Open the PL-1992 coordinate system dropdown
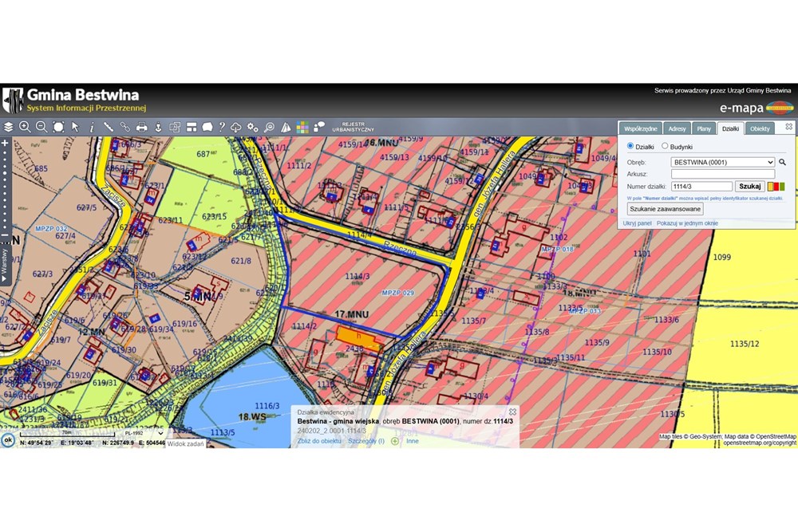 click(x=143, y=434)
